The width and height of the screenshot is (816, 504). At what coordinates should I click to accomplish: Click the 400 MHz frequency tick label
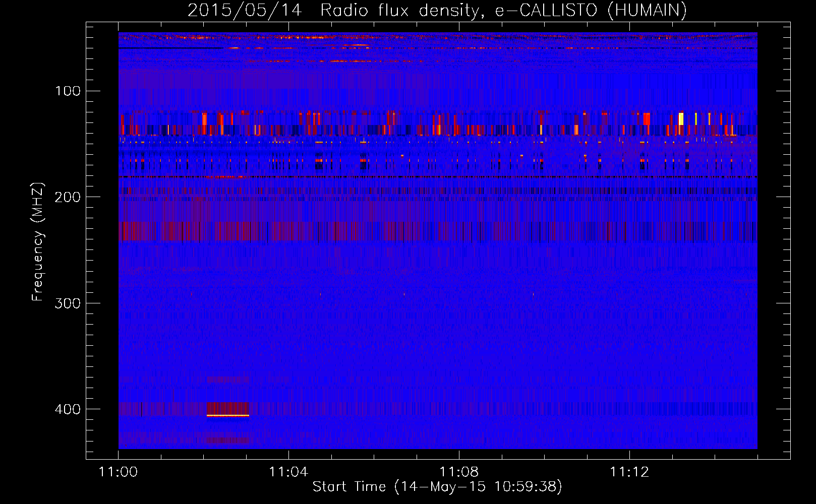[x=68, y=409]
